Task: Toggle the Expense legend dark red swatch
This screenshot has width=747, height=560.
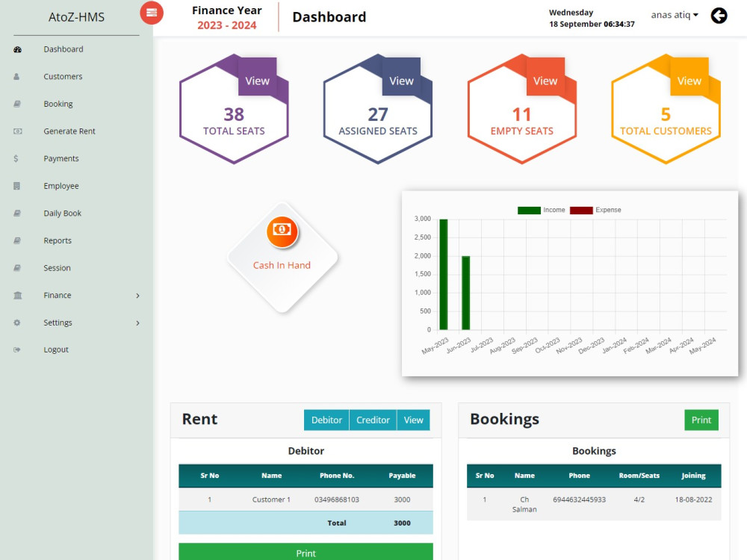Action: click(x=581, y=210)
